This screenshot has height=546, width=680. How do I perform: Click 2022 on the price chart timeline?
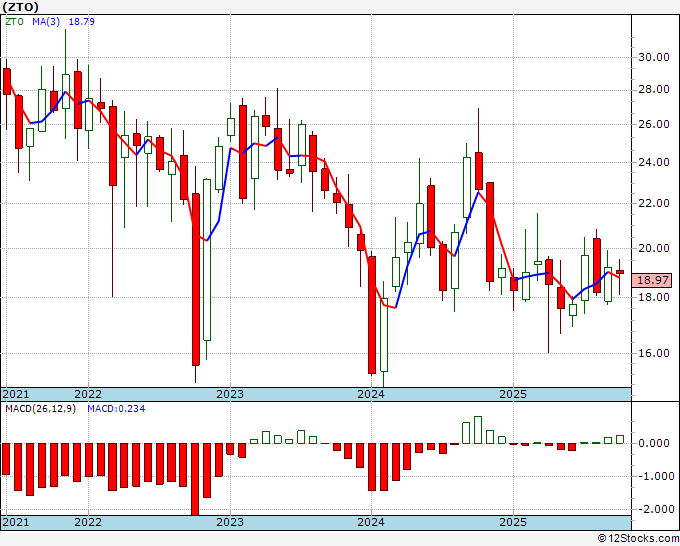pyautogui.click(x=88, y=394)
